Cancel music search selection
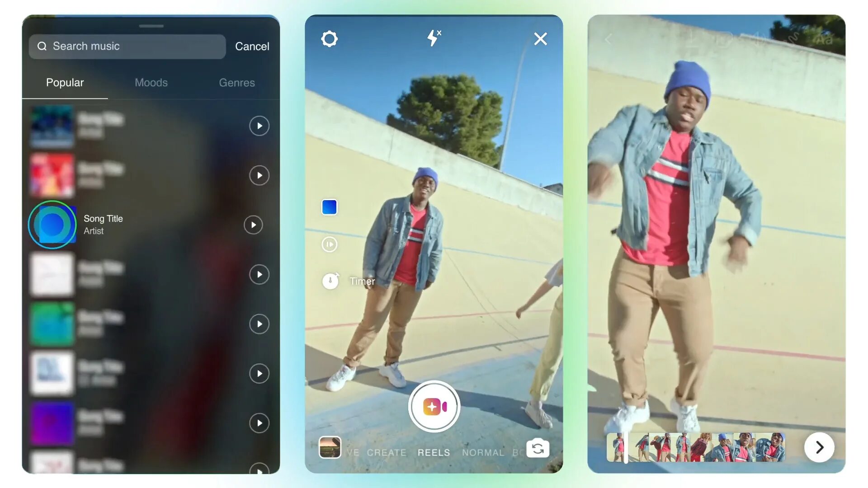This screenshot has width=868, height=488. [251, 47]
